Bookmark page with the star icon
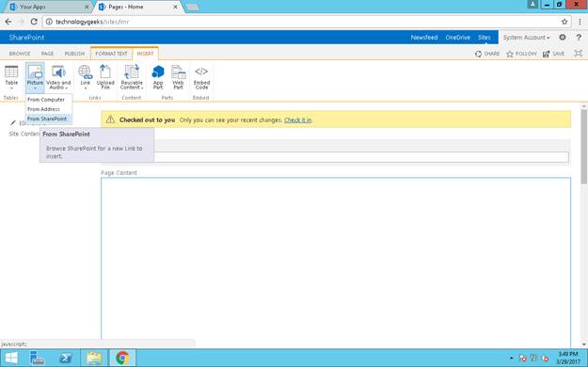The width and height of the screenshot is (588, 367). 564,22
